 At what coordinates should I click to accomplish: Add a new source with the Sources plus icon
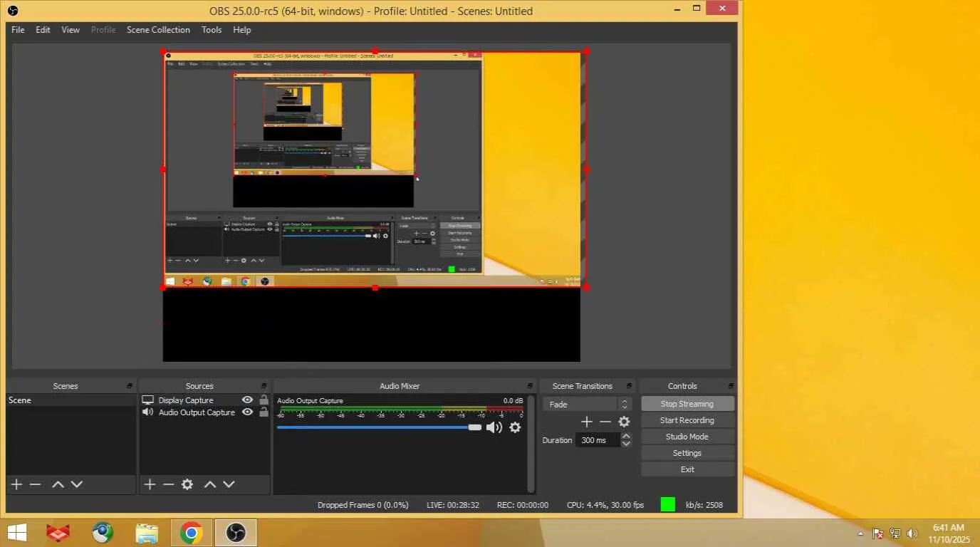[150, 484]
